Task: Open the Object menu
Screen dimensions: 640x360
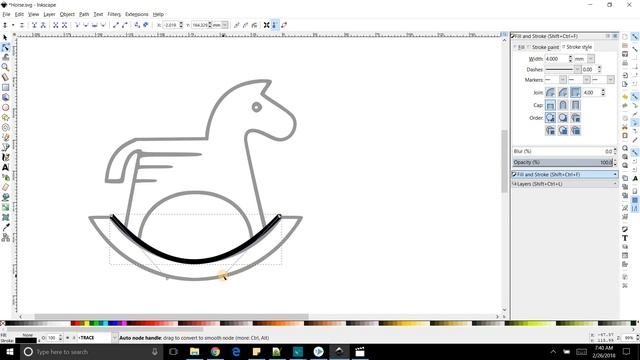Action: coord(67,14)
